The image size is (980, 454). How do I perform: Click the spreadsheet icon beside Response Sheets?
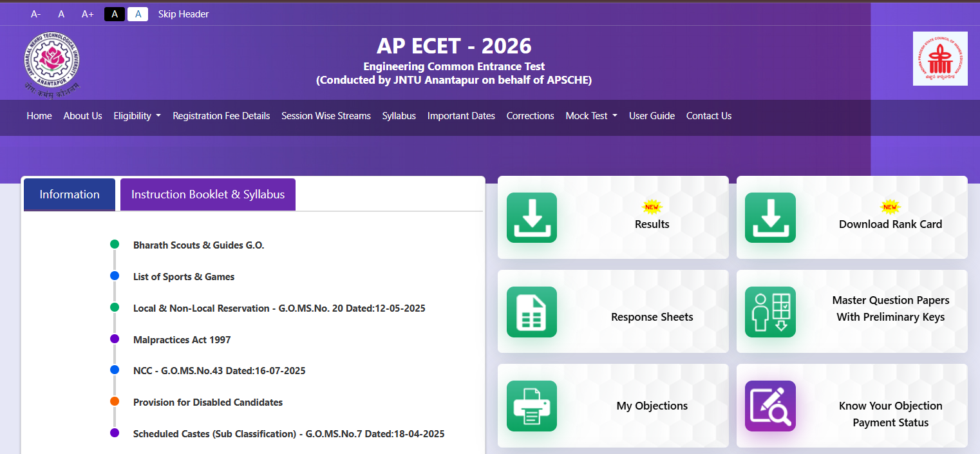[532, 312]
